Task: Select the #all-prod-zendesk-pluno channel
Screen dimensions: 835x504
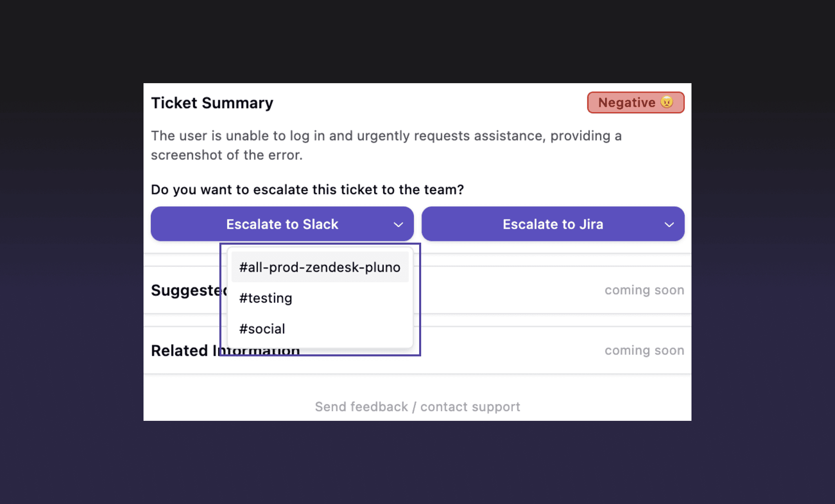Action: (x=320, y=267)
